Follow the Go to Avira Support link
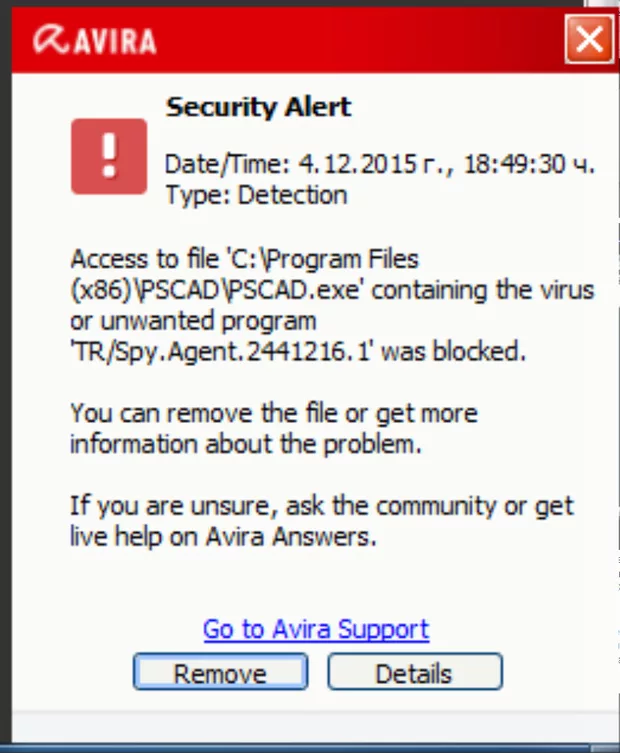 coord(316,629)
